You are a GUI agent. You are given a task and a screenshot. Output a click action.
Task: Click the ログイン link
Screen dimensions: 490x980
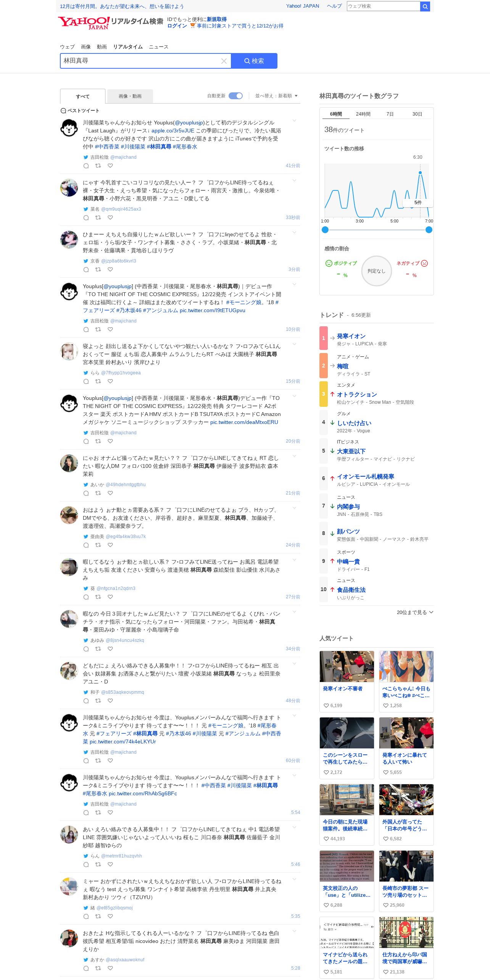(x=177, y=26)
